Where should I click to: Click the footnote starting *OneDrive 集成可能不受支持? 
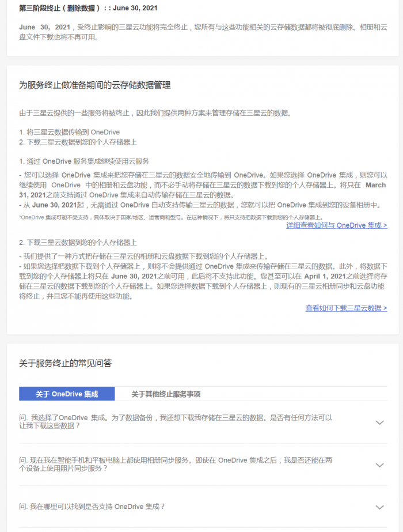(x=171, y=217)
